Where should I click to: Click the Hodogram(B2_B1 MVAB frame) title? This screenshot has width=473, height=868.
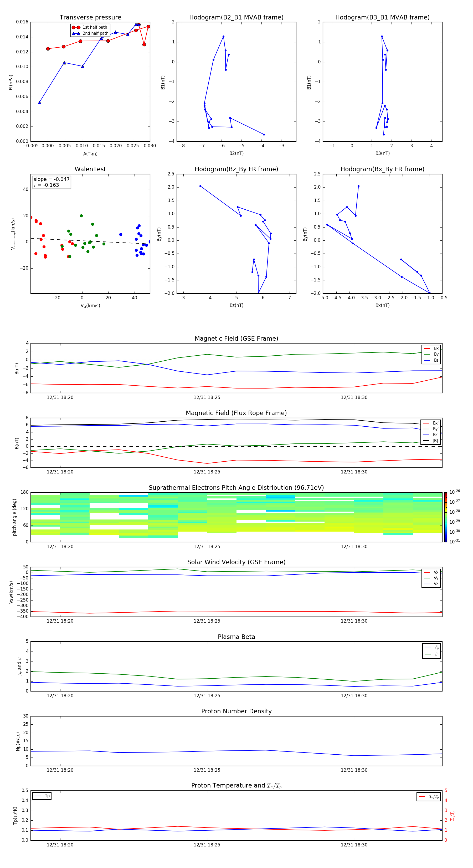(x=236, y=17)
